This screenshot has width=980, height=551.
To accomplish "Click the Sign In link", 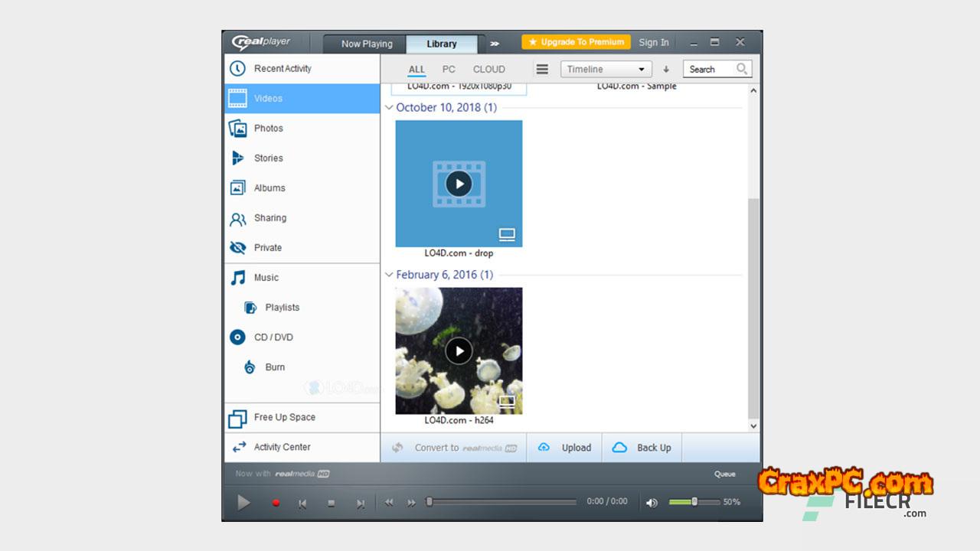I will [x=654, y=43].
